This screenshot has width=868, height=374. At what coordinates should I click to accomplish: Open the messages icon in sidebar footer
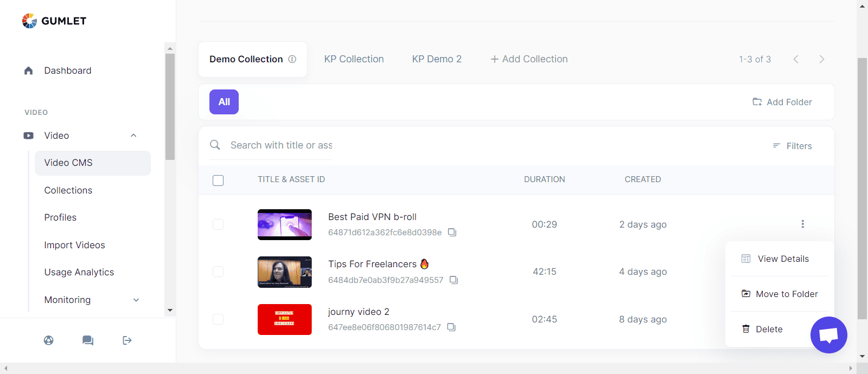88,340
